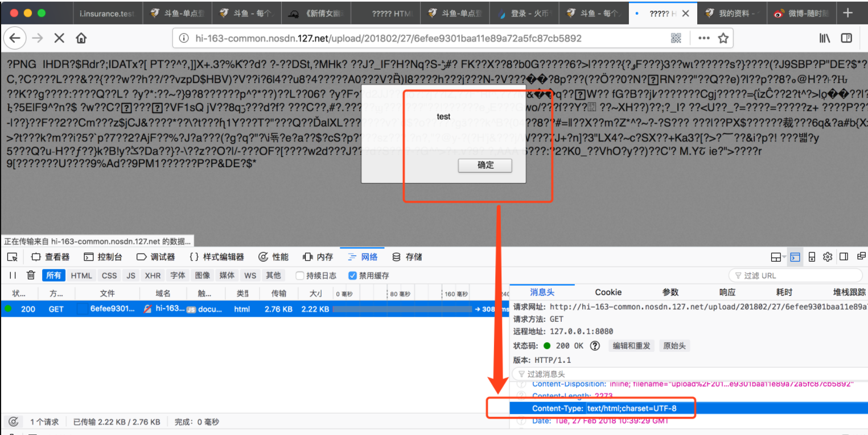
Task: Enable the persist logs checkbox
Action: (300, 276)
